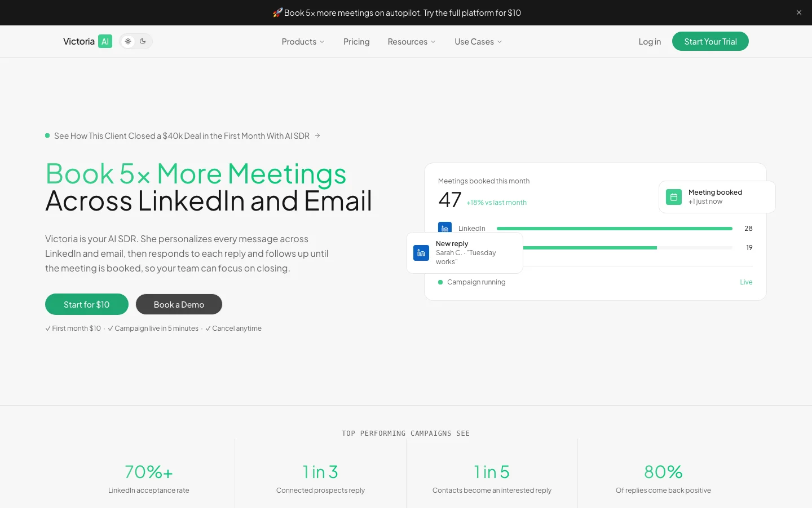Click the green "Live" status label
Screen dimensions: 812x508
[746, 282]
